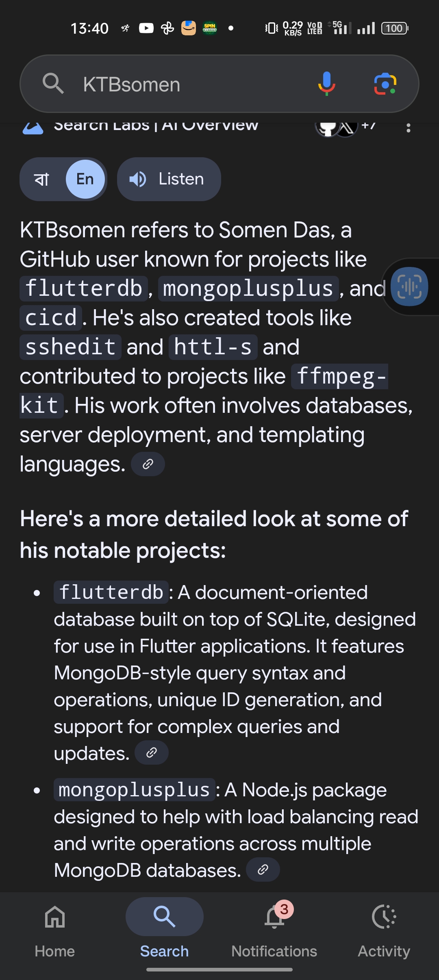Image resolution: width=439 pixels, height=980 pixels.
Task: Tap the flutterdb term in bullet list
Action: pos(111,592)
